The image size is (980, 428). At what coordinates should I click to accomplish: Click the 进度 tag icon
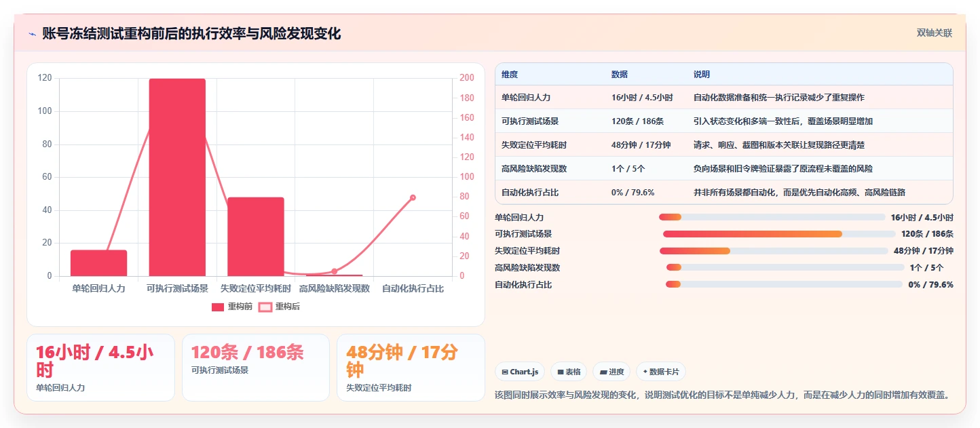tap(603, 372)
